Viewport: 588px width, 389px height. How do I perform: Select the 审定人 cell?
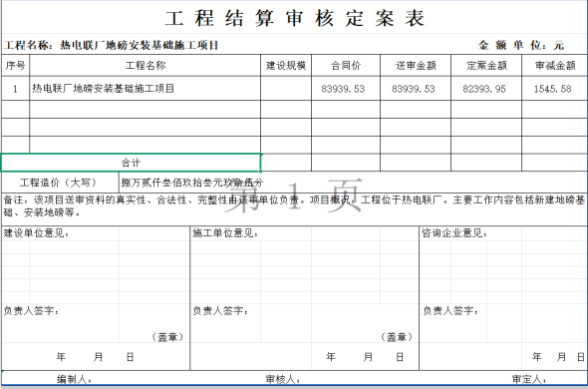pyautogui.click(x=529, y=379)
